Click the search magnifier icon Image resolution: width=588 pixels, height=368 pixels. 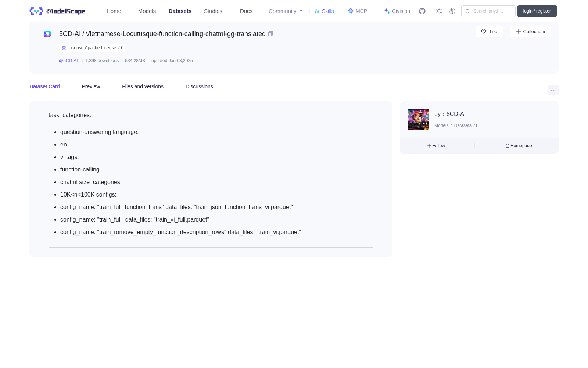point(467,11)
